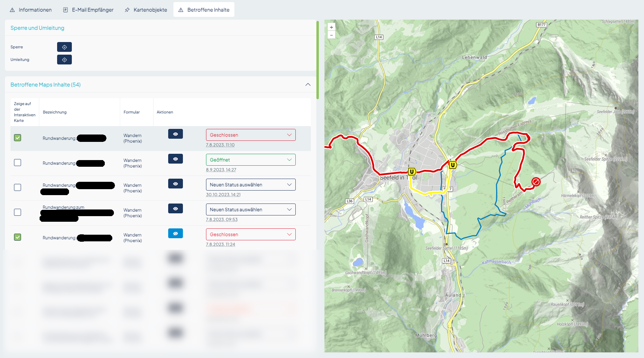Click the yellow U marker east of town
The height and width of the screenshot is (358, 644).
[x=453, y=165]
